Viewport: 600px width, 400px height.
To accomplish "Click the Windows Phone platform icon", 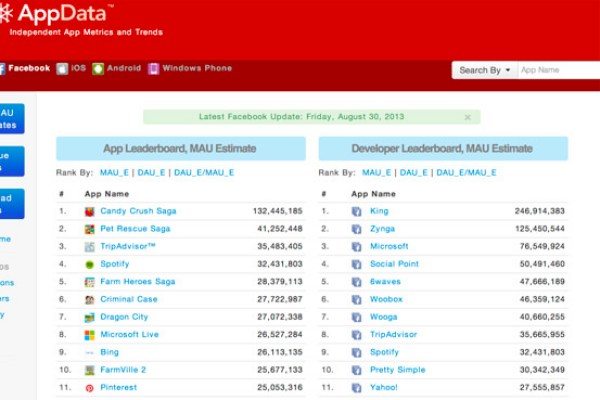I will click(x=153, y=69).
